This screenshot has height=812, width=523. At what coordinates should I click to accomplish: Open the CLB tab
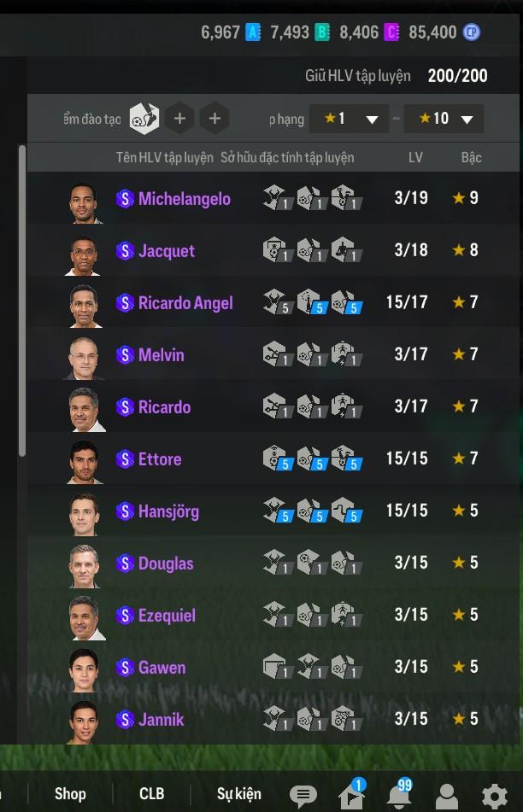pos(151,794)
